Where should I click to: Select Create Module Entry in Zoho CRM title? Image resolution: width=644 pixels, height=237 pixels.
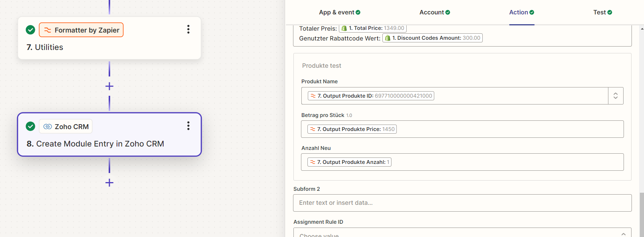(95, 144)
